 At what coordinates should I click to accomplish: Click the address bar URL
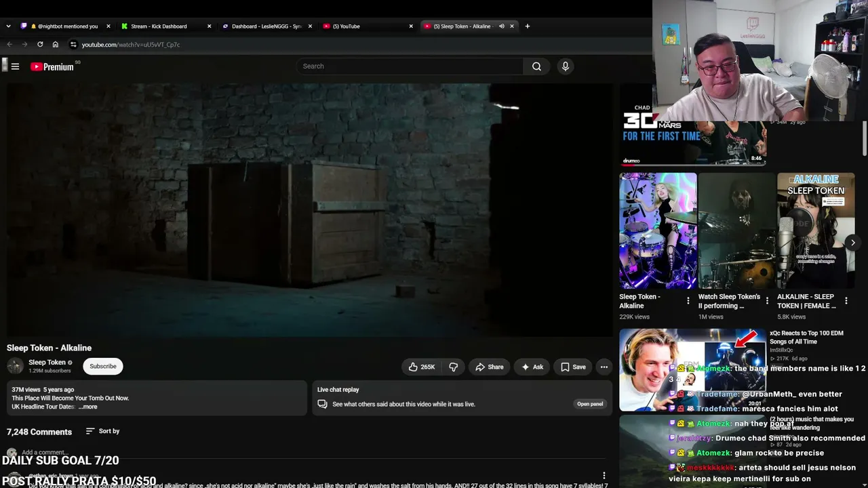(131, 45)
